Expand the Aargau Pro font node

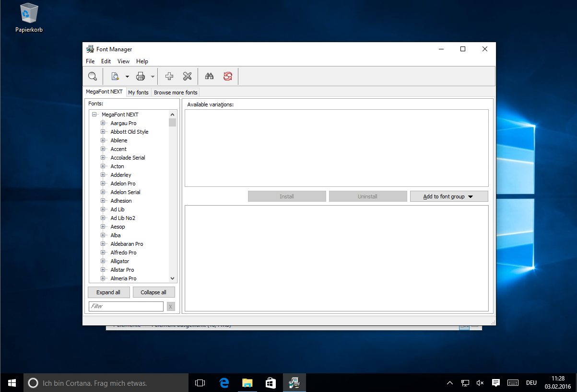tap(103, 123)
